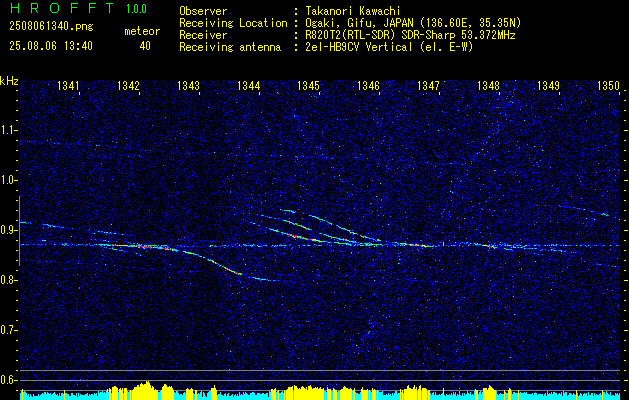Click the 1350 time axis label
Screen dimensions: 629x400
pos(609,86)
